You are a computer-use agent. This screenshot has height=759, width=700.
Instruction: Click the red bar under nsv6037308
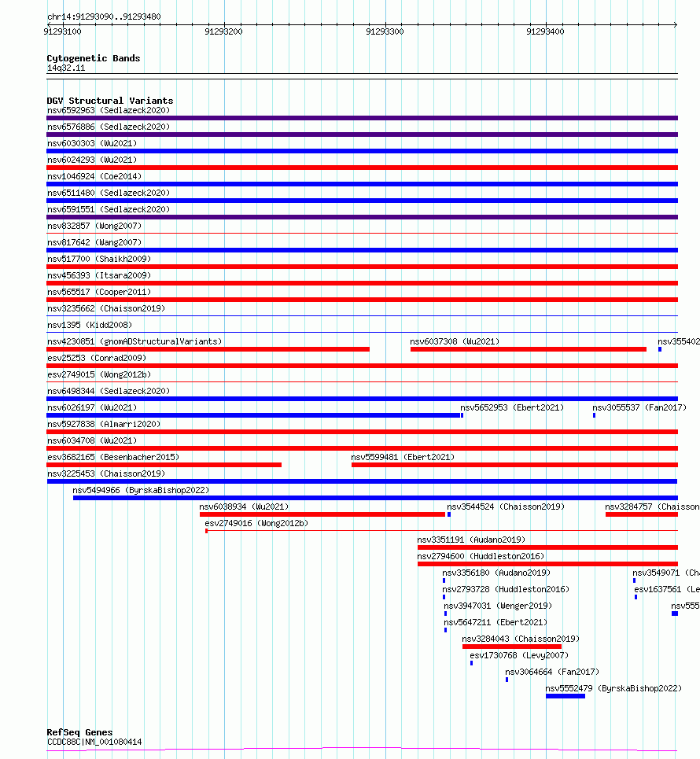(x=529, y=349)
